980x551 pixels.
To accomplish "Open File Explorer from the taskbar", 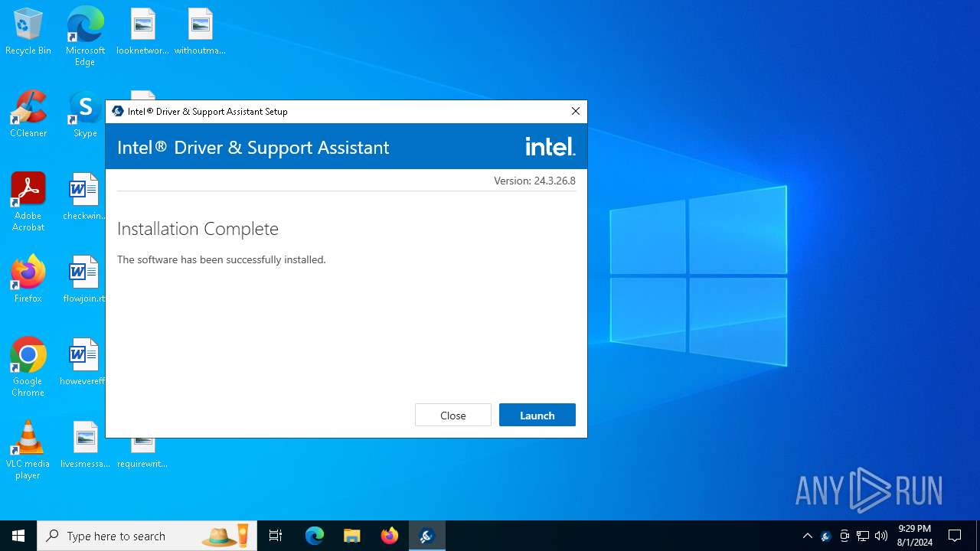I will point(351,536).
